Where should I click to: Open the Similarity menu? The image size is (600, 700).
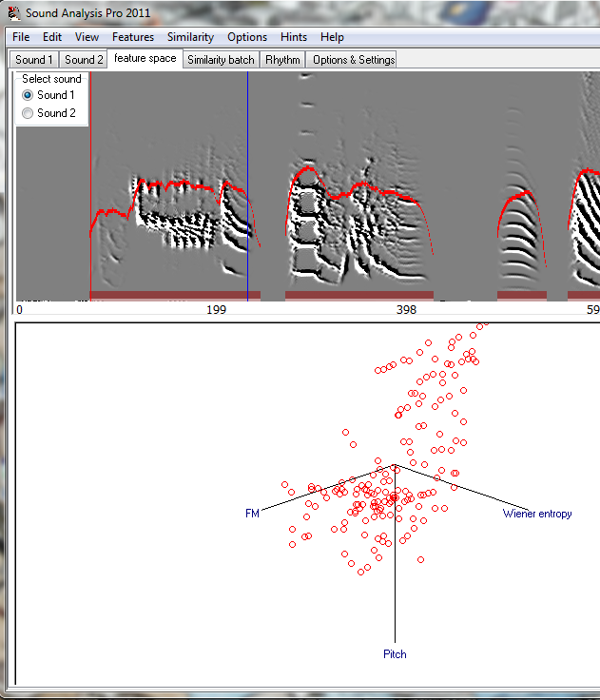190,37
